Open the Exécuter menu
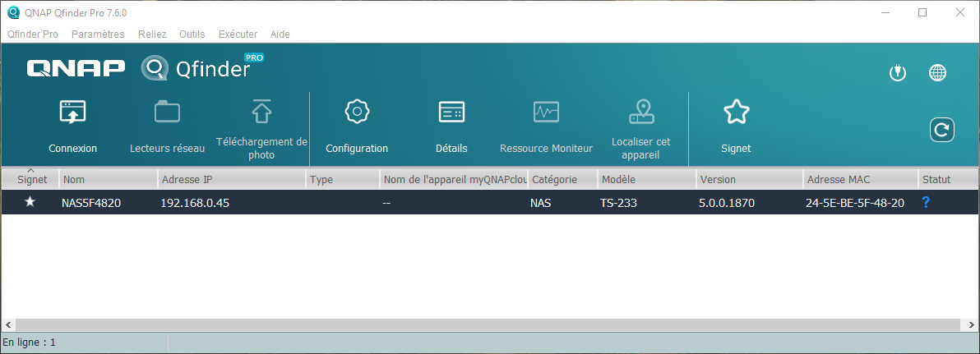The image size is (980, 354). (238, 34)
